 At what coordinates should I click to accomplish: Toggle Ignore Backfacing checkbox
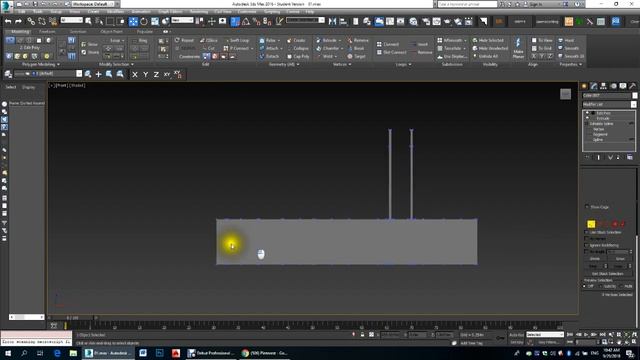point(587,245)
